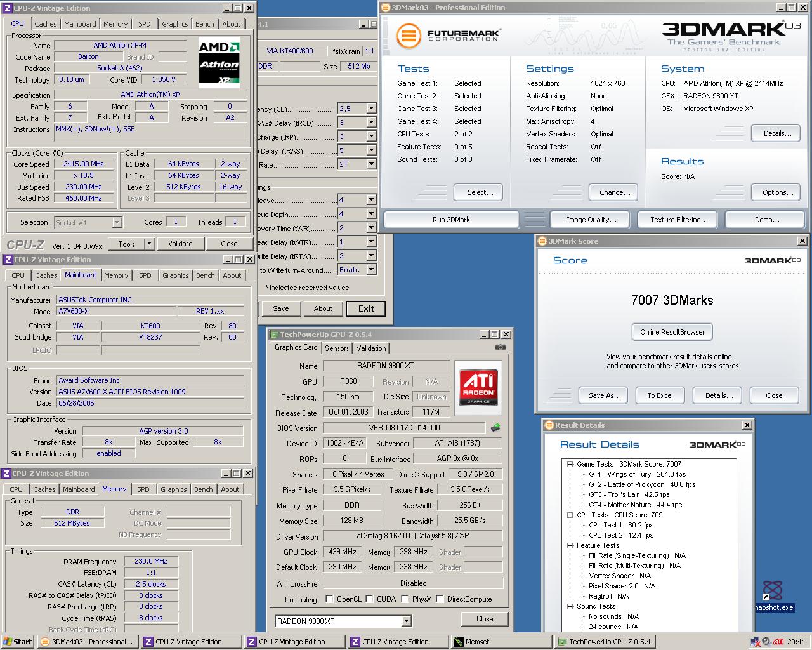Switch to 3DMark03 - Professional in the taskbar
This screenshot has width=812, height=650.
point(88,642)
